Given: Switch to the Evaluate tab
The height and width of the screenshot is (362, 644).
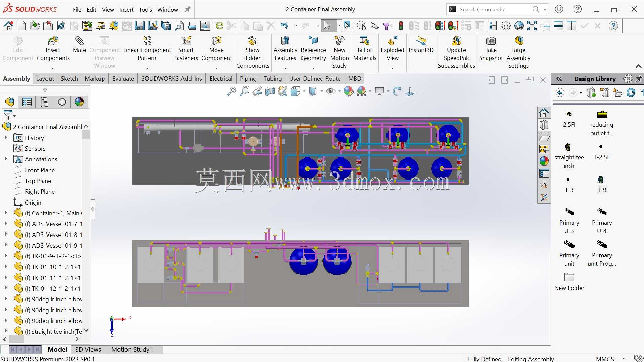Looking at the screenshot, I should [x=123, y=78].
